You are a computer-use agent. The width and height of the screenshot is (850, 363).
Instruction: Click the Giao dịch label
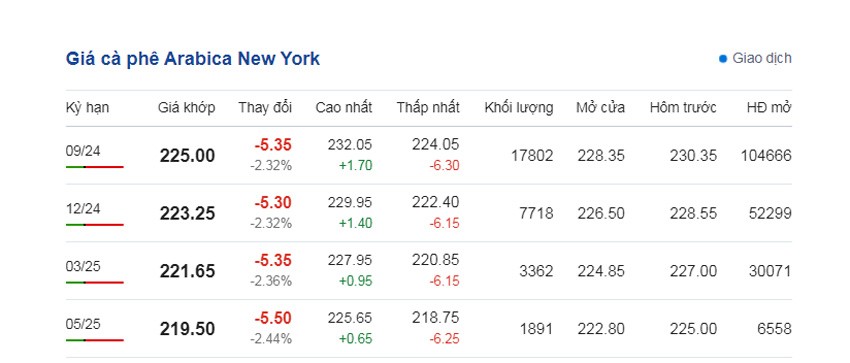[762, 59]
